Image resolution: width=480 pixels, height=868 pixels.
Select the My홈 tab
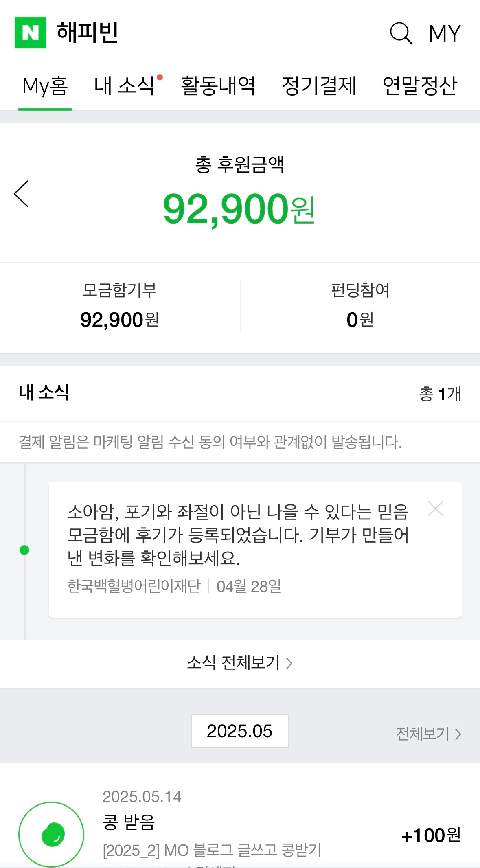point(45,86)
